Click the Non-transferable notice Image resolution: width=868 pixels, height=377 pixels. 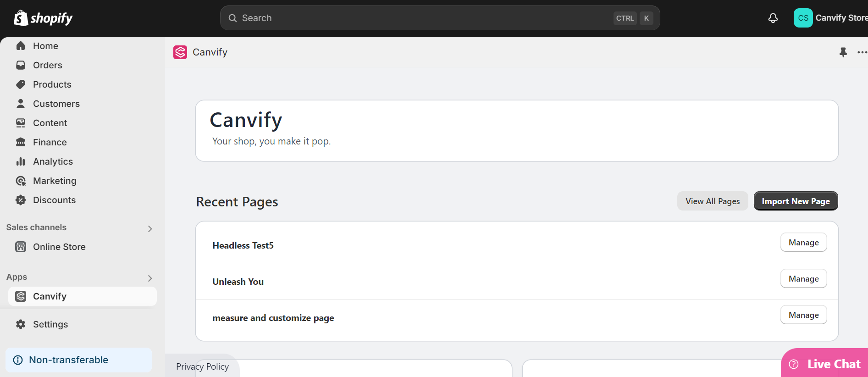click(78, 360)
